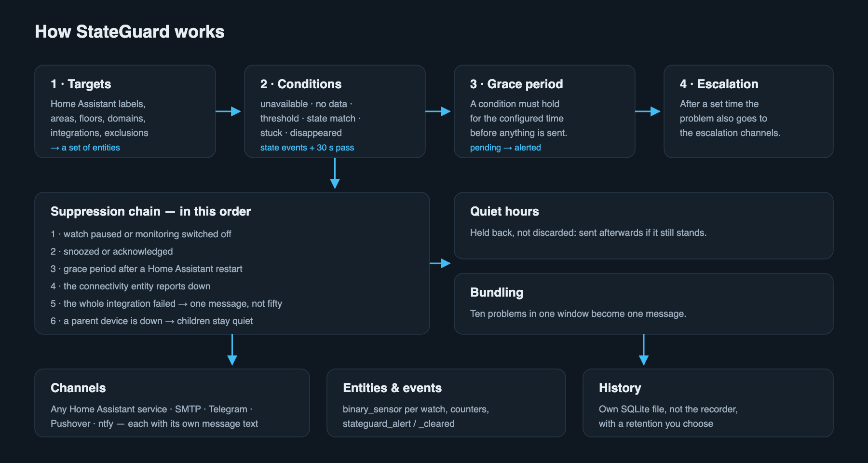Click the arrow from Targets to Conditions
The height and width of the screenshot is (463, 868).
click(x=228, y=111)
